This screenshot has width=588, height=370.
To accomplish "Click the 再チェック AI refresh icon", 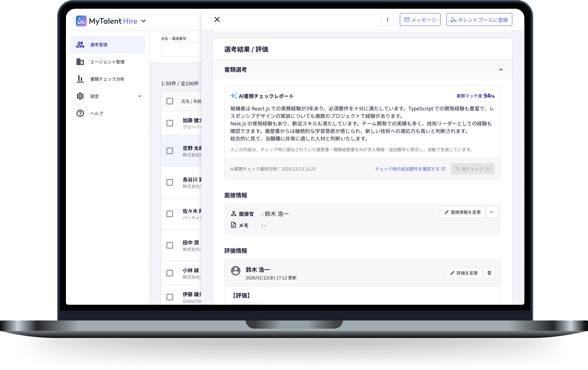I will click(x=458, y=169).
